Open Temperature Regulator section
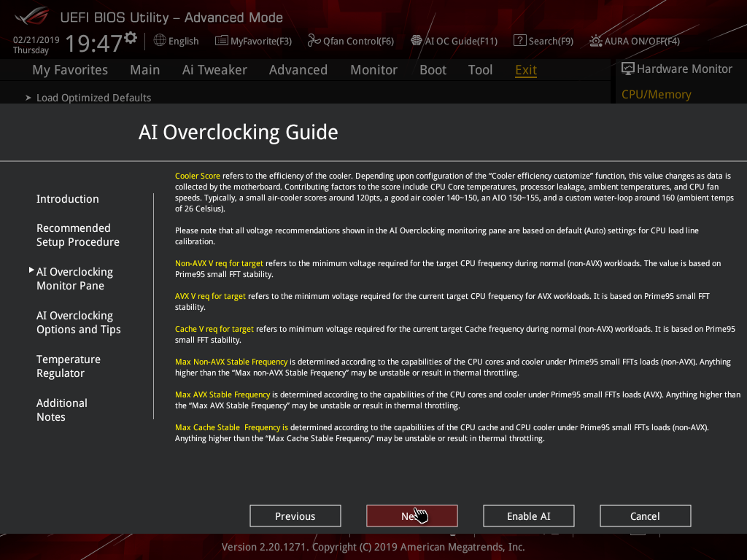The width and height of the screenshot is (747, 560). point(69,366)
